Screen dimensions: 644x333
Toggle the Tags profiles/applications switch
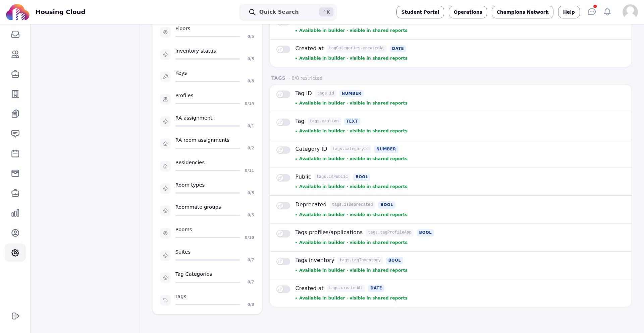283,234
